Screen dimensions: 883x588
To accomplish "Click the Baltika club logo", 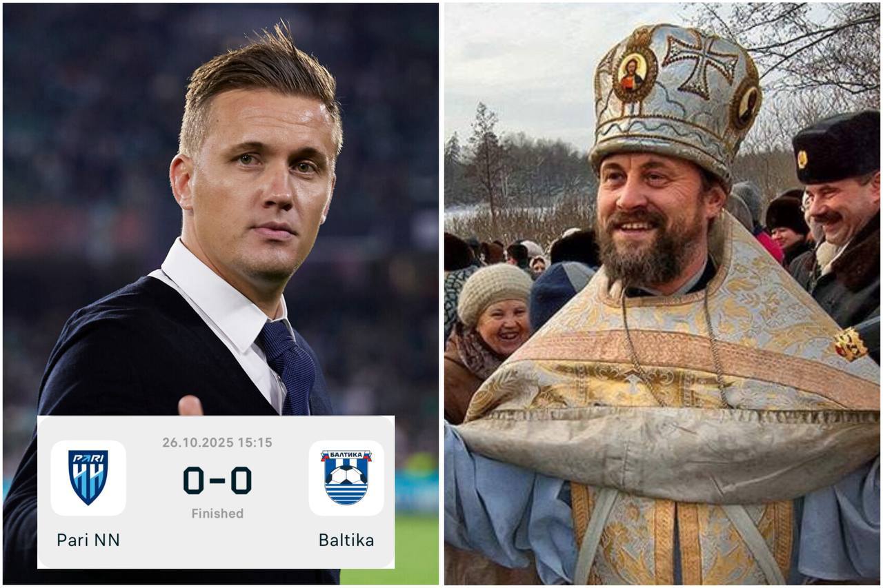I will click(x=346, y=478).
